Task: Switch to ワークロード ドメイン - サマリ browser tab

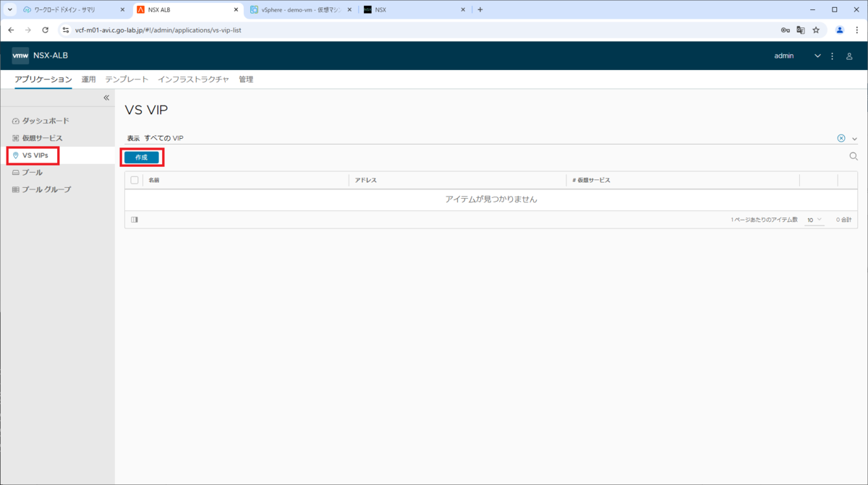Action: (x=74, y=10)
